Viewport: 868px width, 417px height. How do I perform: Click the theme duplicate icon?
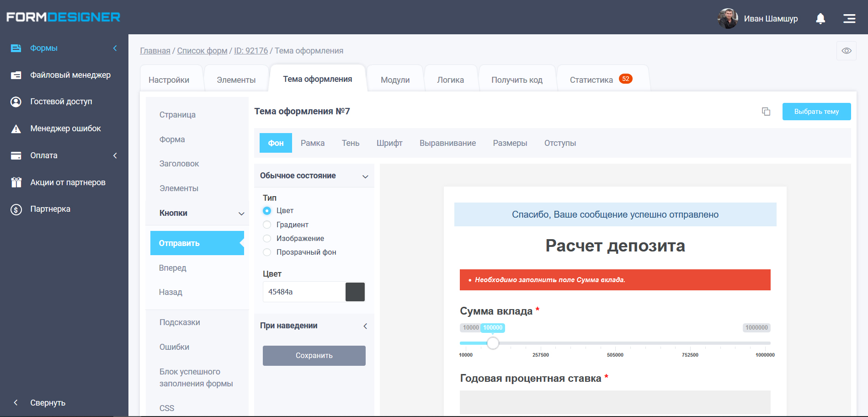click(766, 111)
